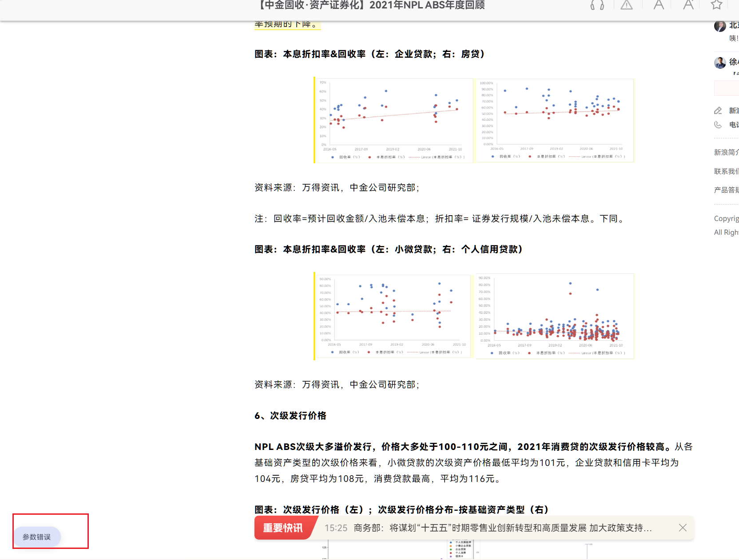Close the 重要快讯 news ticker banner
This screenshot has height=560, width=739.
click(x=683, y=528)
